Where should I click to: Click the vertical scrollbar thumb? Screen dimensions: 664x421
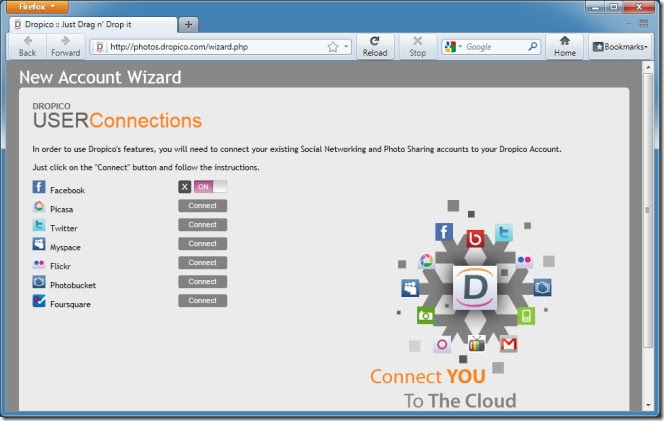pos(648,210)
